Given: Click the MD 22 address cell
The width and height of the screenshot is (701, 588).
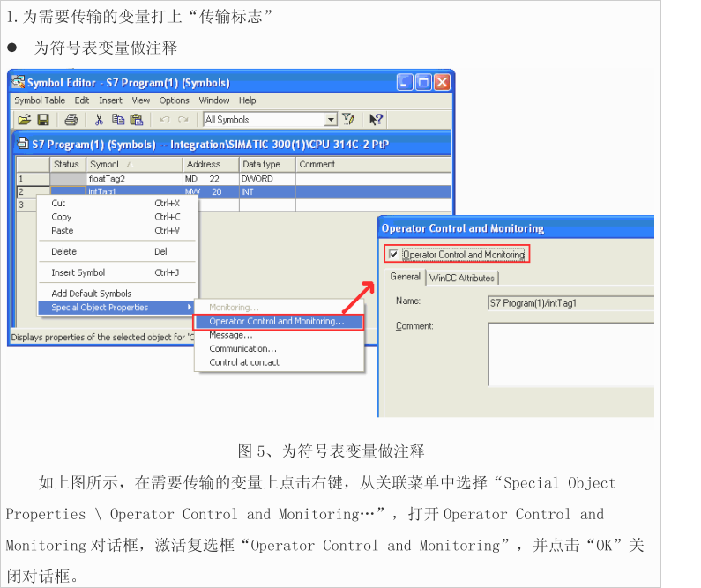Looking at the screenshot, I should (211, 179).
